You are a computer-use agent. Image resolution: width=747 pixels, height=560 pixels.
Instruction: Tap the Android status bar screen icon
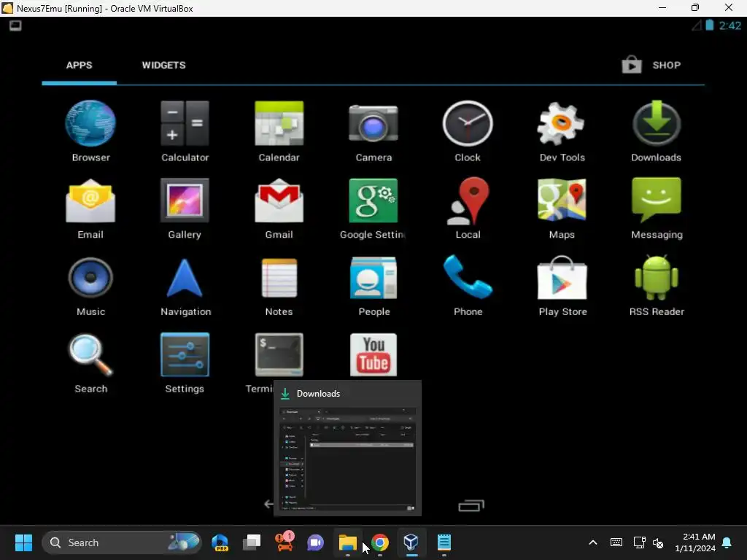[x=15, y=26]
